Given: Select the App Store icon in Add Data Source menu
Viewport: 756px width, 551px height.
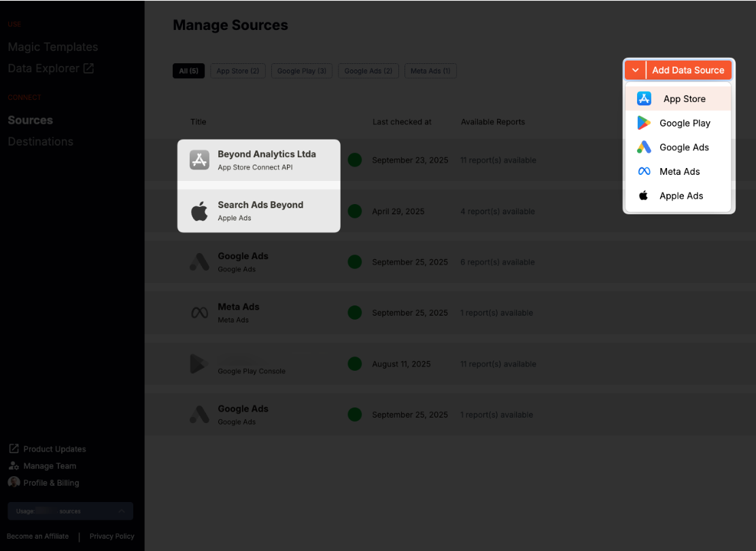Looking at the screenshot, I should coord(644,98).
